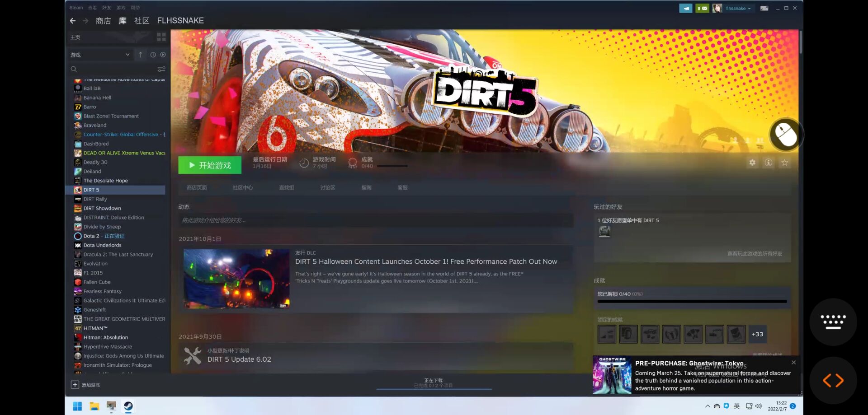Dismiss the Ghostwire: Tokyo pre-purchase popup
This screenshot has width=868, height=415.
point(793,363)
